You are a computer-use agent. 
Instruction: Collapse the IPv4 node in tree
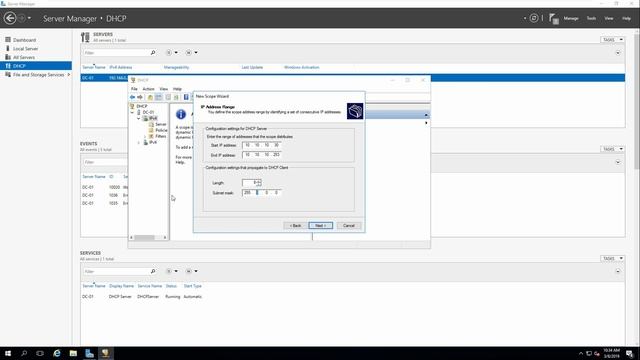[139, 118]
